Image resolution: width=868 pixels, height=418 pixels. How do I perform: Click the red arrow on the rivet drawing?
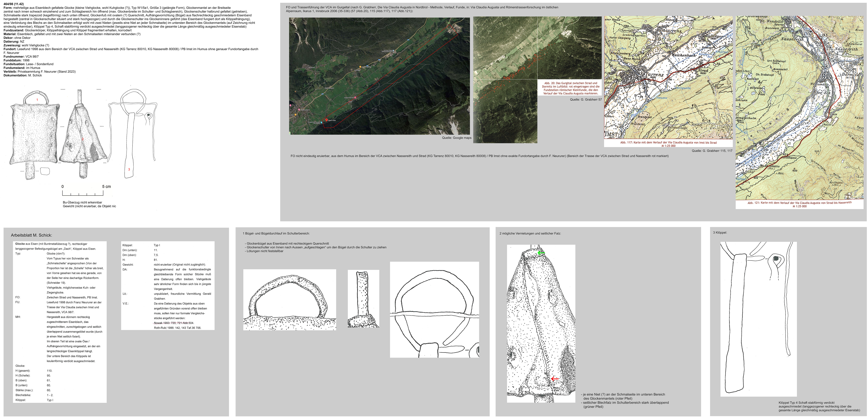click(555, 379)
